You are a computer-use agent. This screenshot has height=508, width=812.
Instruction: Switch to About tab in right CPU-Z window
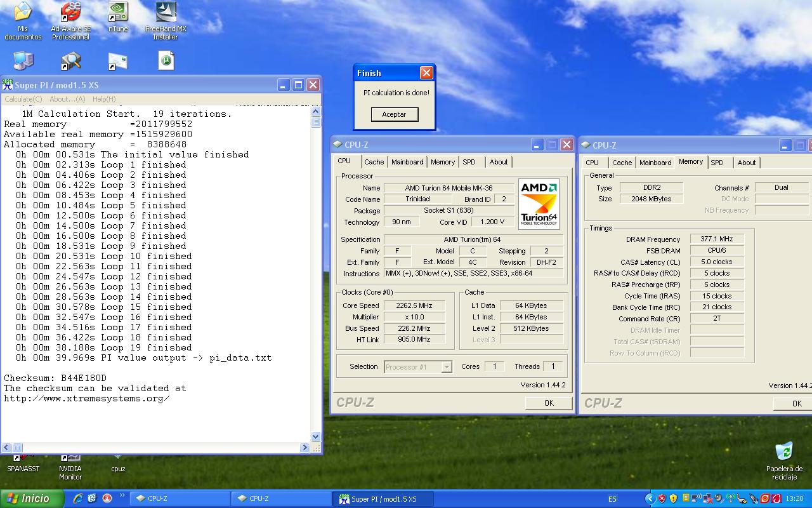[747, 163]
